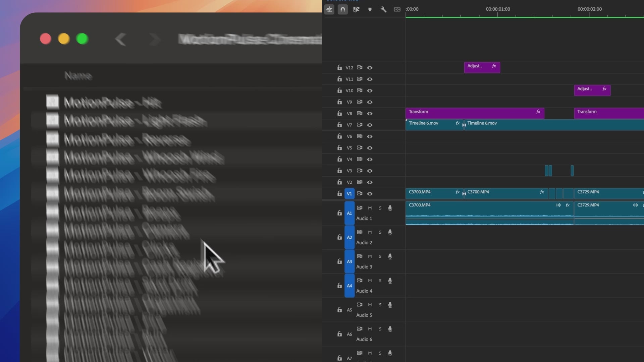Image resolution: width=644 pixels, height=362 pixels.
Task: Select the C3700.MP4 audio clip on A1
Action: click(x=489, y=213)
